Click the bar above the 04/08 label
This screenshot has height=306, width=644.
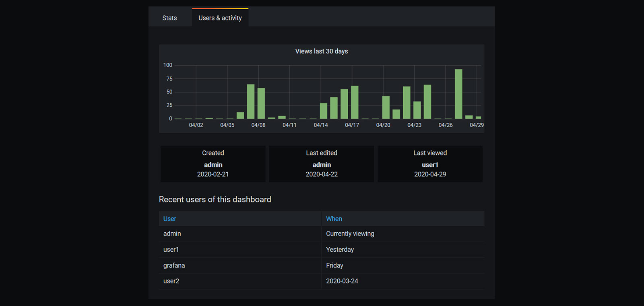pyautogui.click(x=261, y=103)
